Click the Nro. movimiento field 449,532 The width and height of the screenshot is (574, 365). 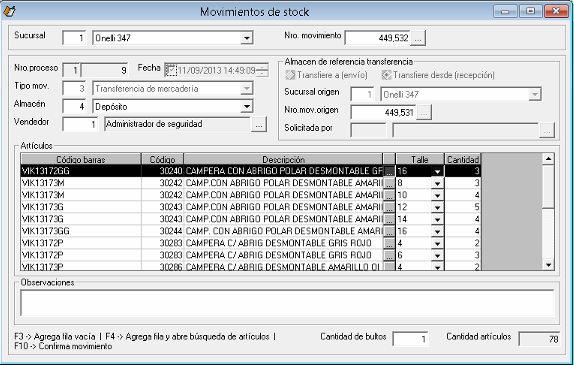[x=377, y=38]
